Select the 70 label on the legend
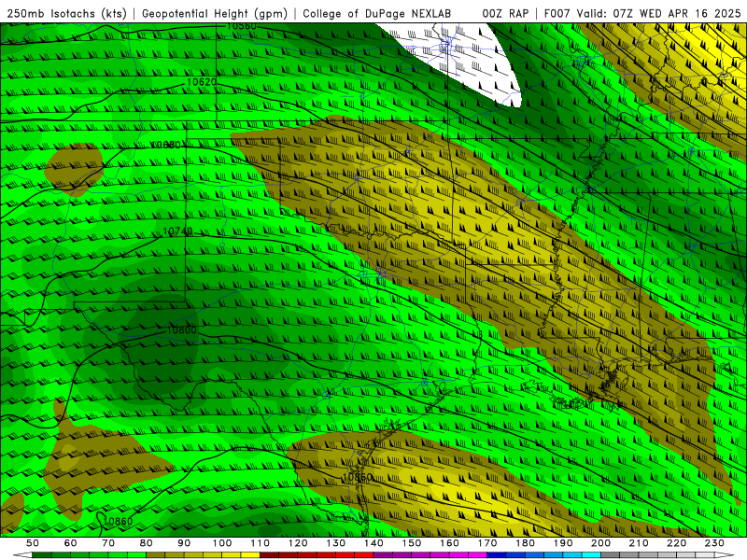This screenshot has height=560, width=747. (108, 543)
